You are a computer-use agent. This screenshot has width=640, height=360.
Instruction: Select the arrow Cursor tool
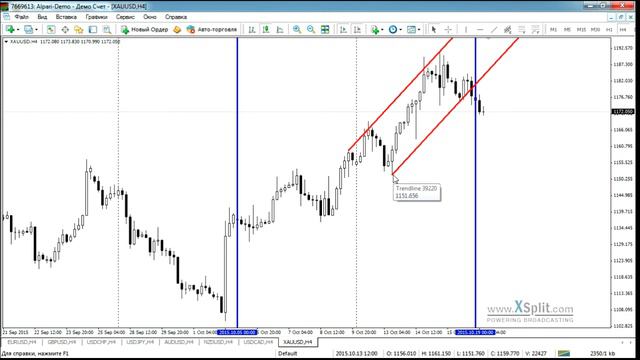pyautogui.click(x=433, y=29)
